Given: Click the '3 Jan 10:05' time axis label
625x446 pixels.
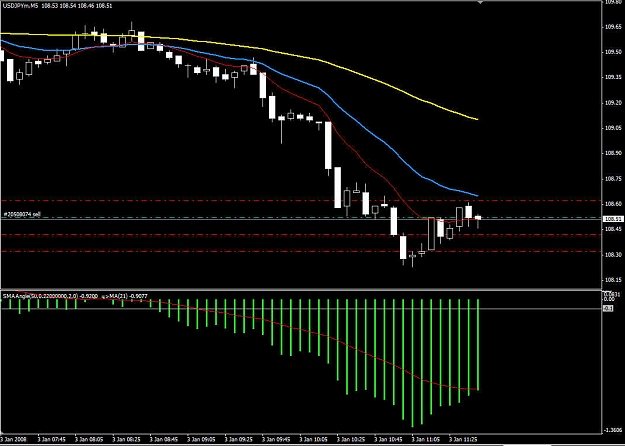Looking at the screenshot, I should click(x=314, y=439).
